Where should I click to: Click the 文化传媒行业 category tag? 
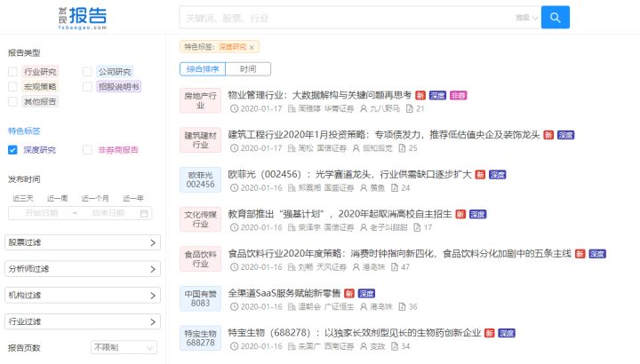(x=200, y=219)
